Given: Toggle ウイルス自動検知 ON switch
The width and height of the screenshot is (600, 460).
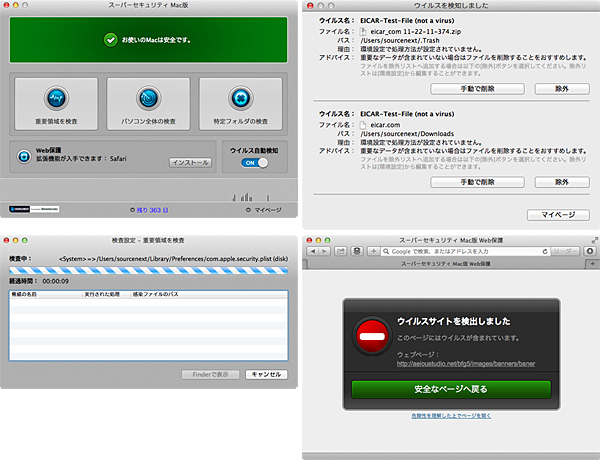Looking at the screenshot, I should point(256,164).
